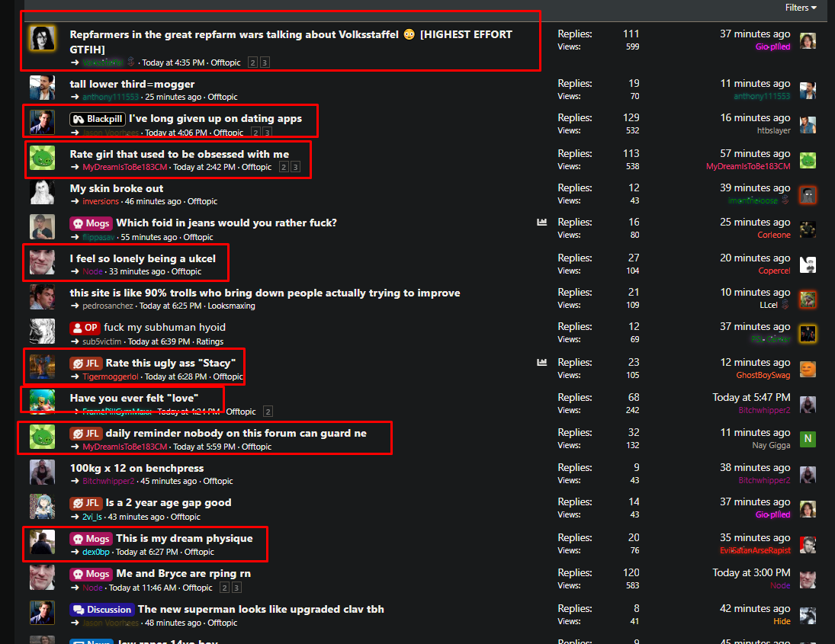Go to page 3 of 'Me and Bryce are rping rn' thread
The image size is (835, 644).
[x=236, y=588]
